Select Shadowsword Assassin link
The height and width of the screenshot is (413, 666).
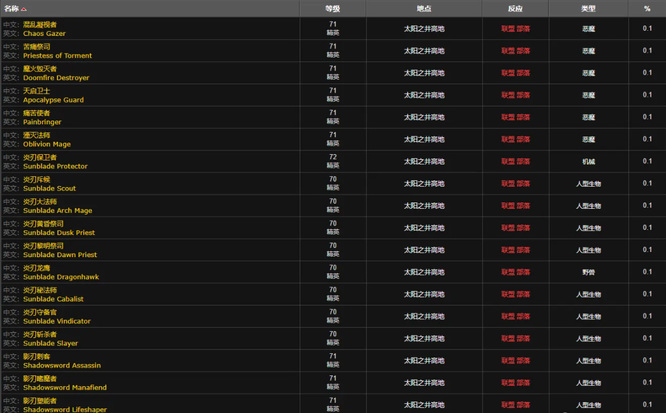pyautogui.click(x=61, y=365)
